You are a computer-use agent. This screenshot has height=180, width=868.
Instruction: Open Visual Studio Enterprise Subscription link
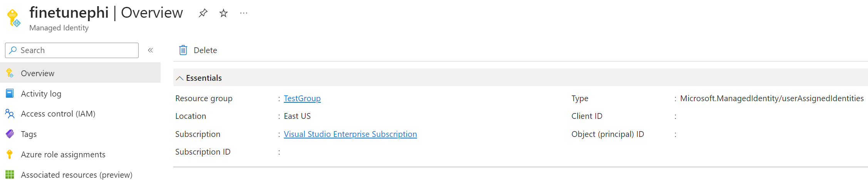[350, 134]
